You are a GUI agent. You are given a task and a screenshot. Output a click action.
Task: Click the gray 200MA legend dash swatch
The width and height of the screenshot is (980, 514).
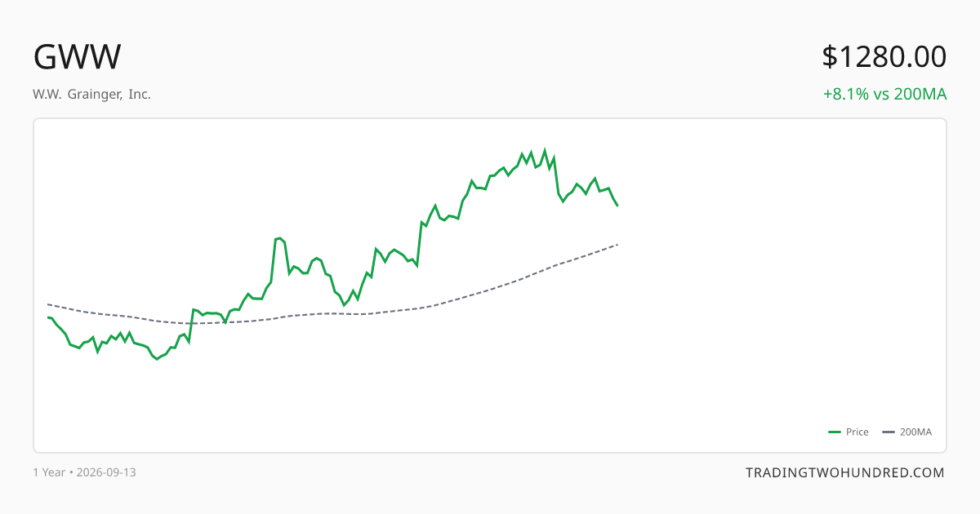point(889,432)
